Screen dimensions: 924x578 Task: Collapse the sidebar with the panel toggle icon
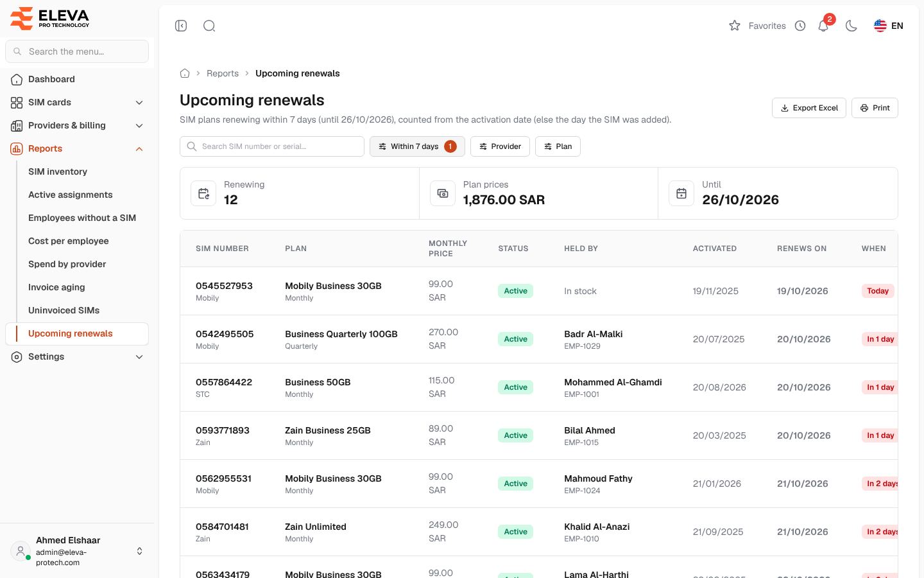pos(181,26)
